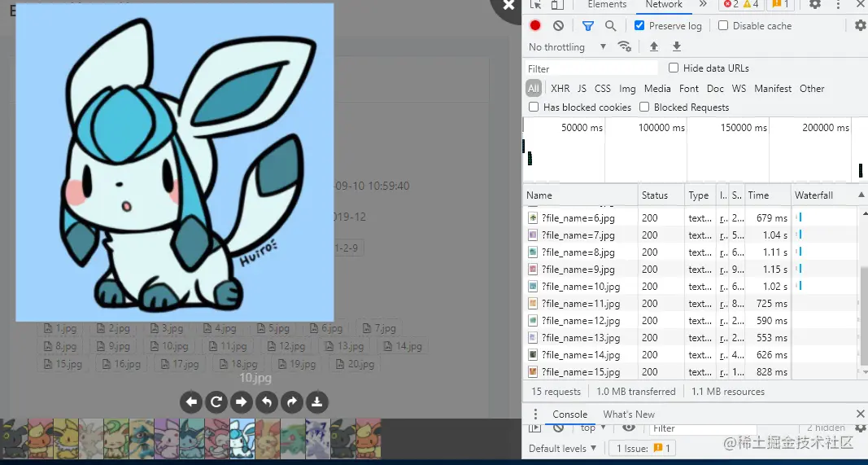868x465 pixels.
Task: Check Blocked Requests
Action: [644, 107]
